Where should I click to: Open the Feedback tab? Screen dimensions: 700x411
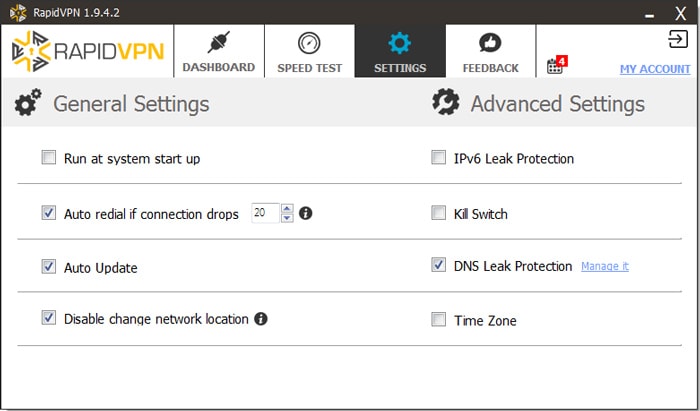click(x=491, y=51)
